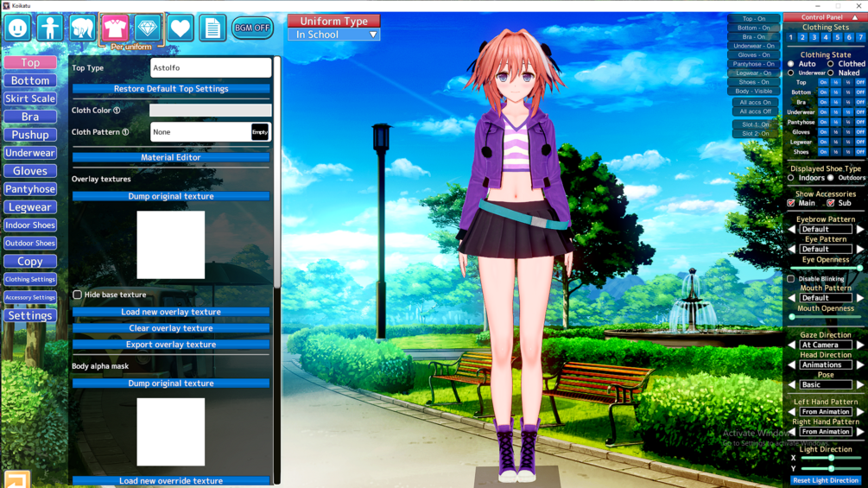The width and height of the screenshot is (868, 488).
Task: Click previous arrow for Head Direction
Action: pyautogui.click(x=792, y=364)
